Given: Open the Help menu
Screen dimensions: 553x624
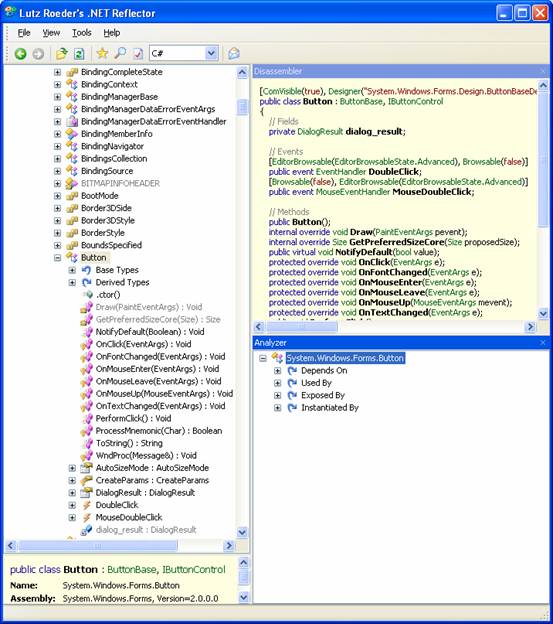Looking at the screenshot, I should click(112, 33).
